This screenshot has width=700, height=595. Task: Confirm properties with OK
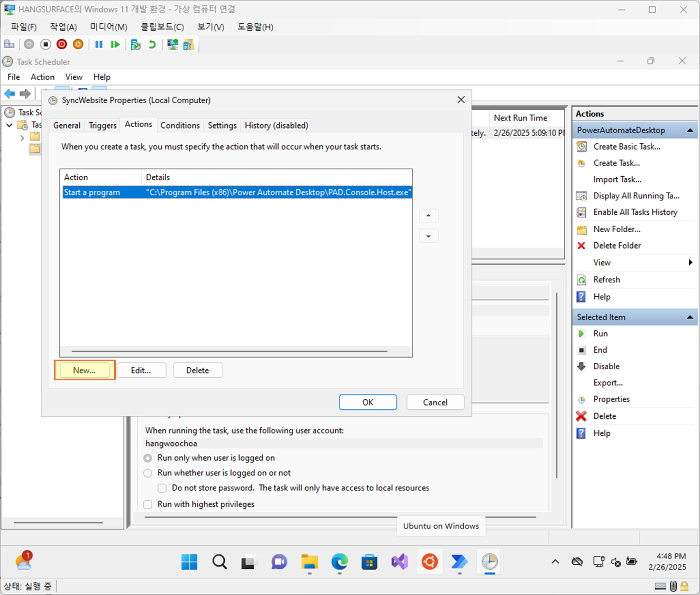[x=368, y=402]
